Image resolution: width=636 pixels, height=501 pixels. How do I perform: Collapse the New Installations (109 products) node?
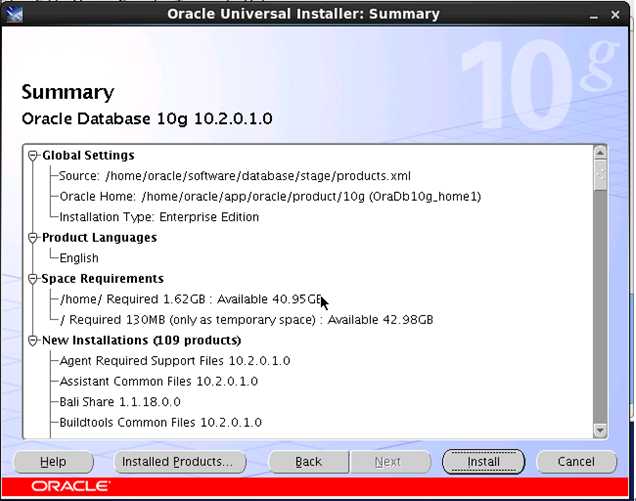(33, 341)
